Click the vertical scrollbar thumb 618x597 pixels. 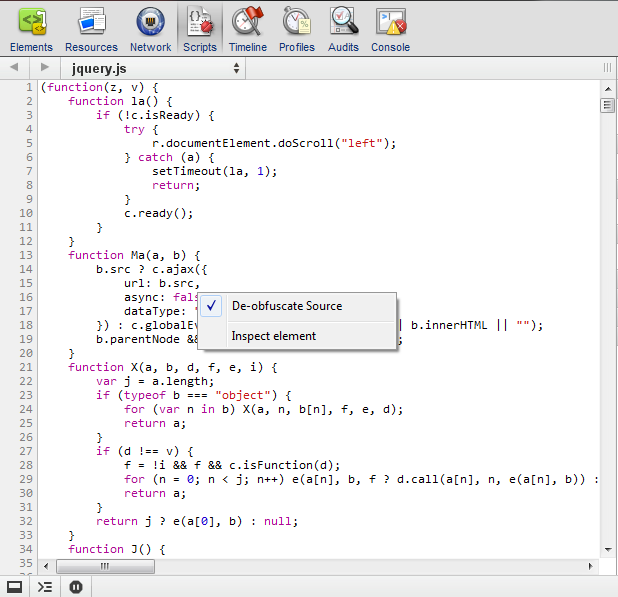(x=607, y=105)
